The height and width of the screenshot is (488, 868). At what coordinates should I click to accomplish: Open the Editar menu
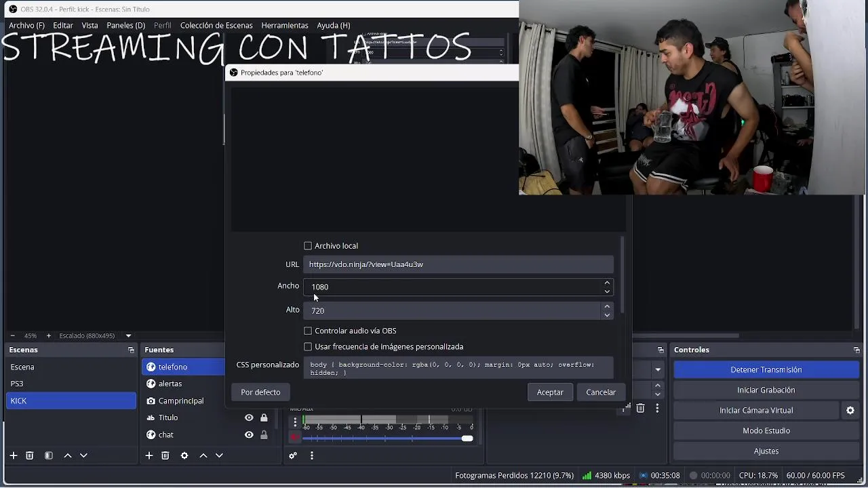[x=63, y=25]
